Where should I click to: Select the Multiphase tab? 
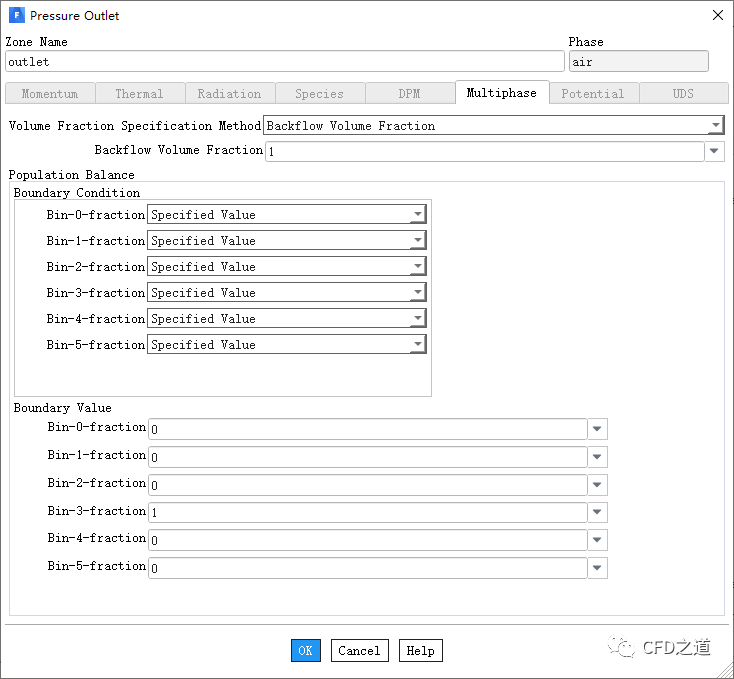[501, 93]
